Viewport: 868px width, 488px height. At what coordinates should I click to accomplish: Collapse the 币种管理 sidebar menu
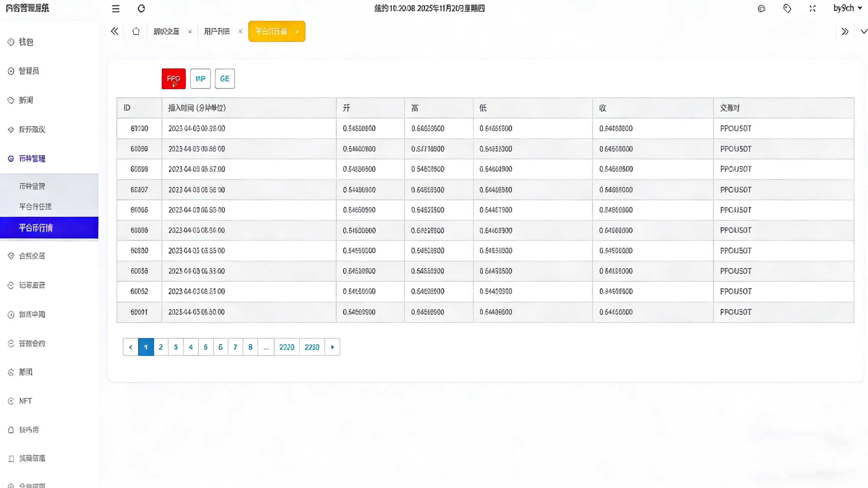32,159
